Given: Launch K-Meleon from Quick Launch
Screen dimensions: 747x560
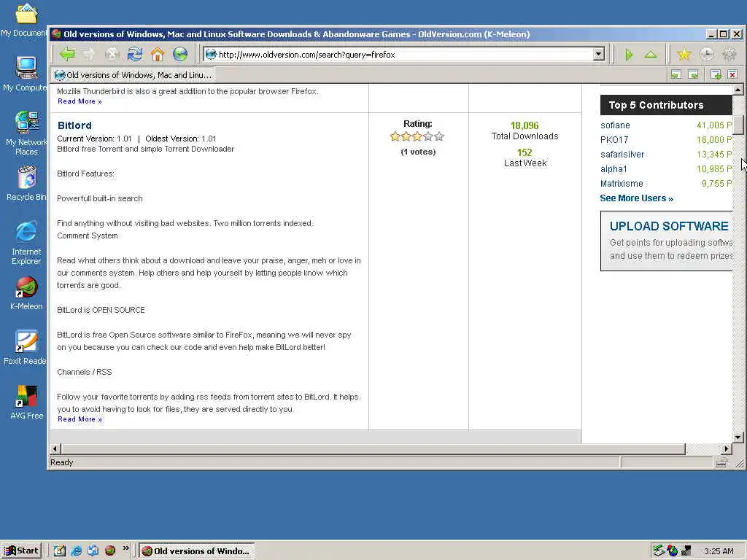Looking at the screenshot, I should point(110,551).
